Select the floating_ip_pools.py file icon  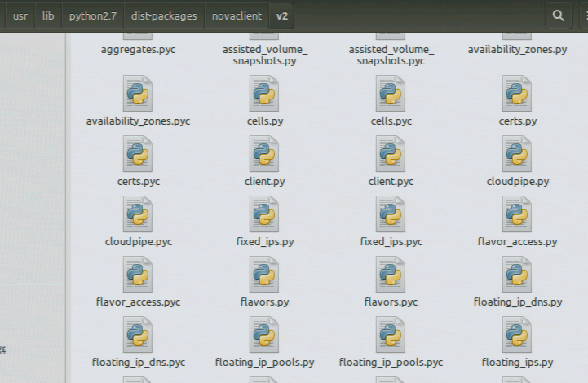click(x=264, y=335)
